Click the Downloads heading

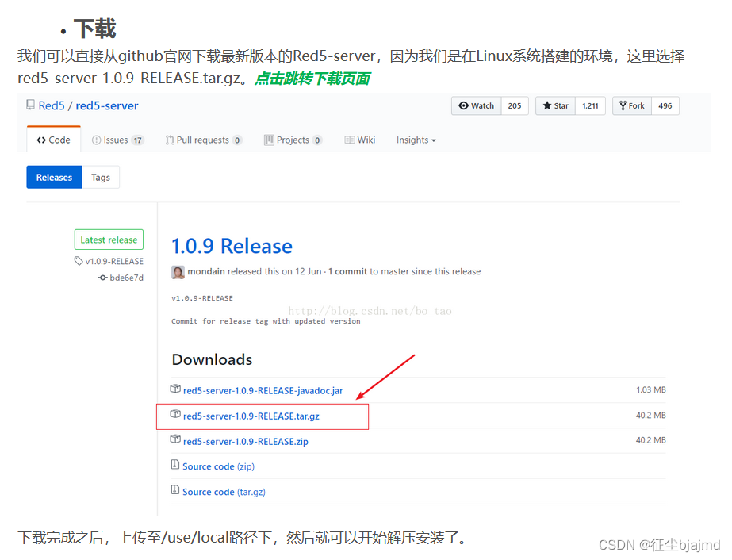[212, 359]
